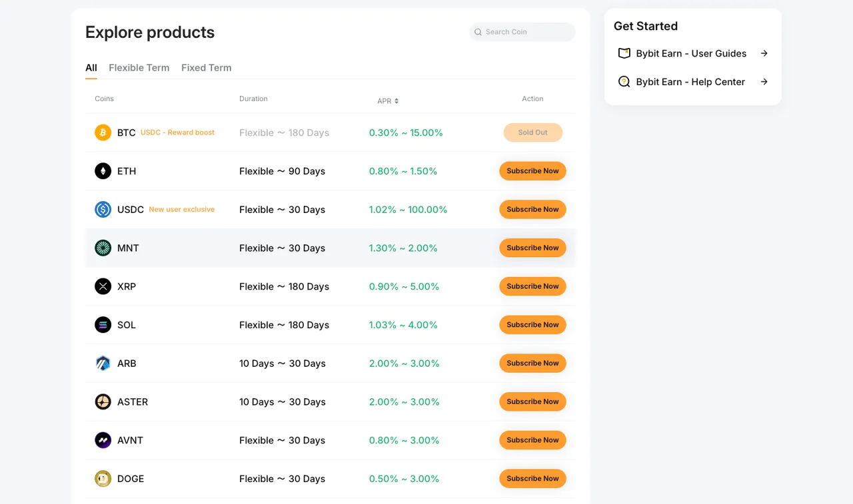Click the New user exclusive tag
Viewport: 853px width, 504px height.
(x=182, y=210)
